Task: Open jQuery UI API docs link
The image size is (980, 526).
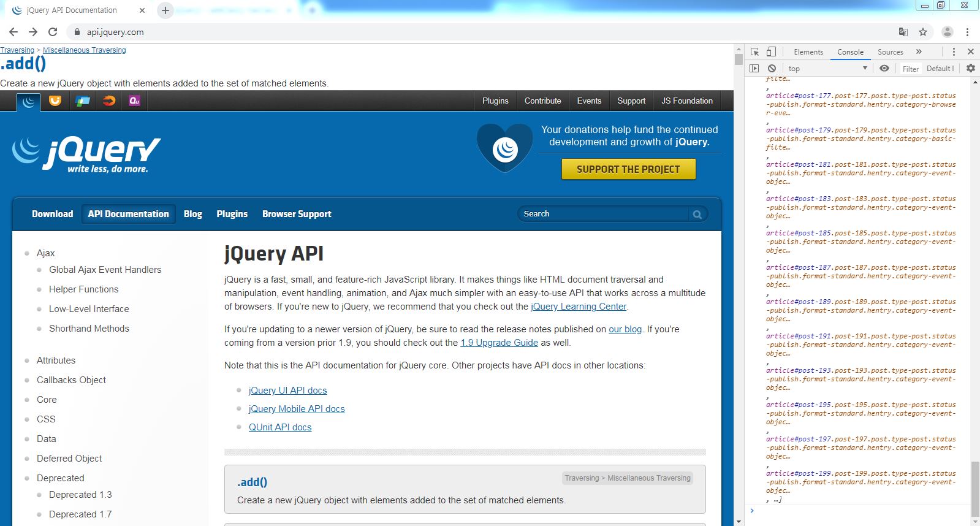Action: (287, 391)
